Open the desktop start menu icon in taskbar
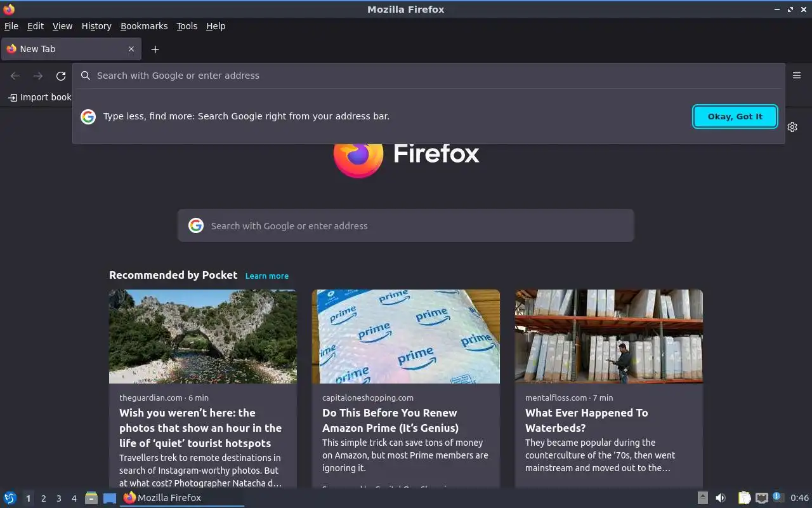 click(10, 498)
